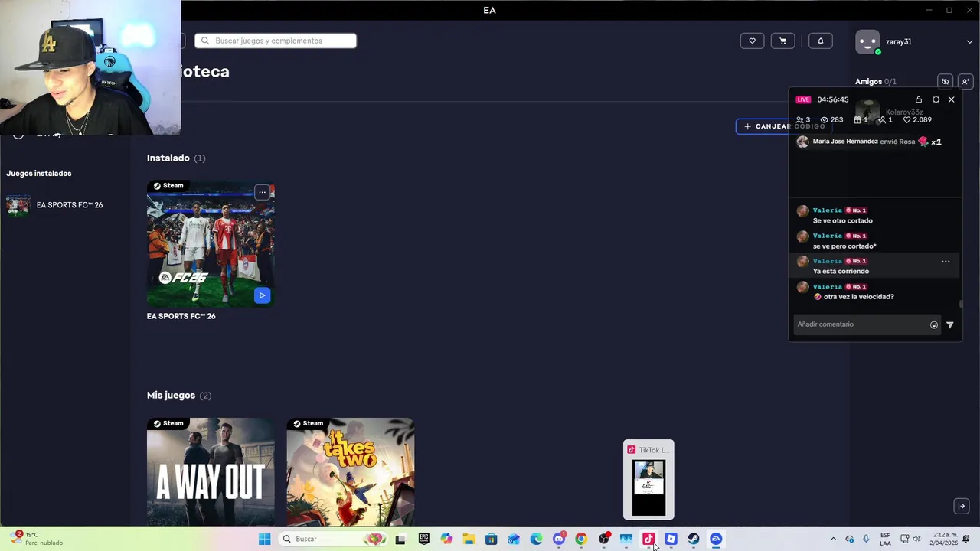Click the Mis juegos section heading
The width and height of the screenshot is (980, 551).
click(x=179, y=395)
